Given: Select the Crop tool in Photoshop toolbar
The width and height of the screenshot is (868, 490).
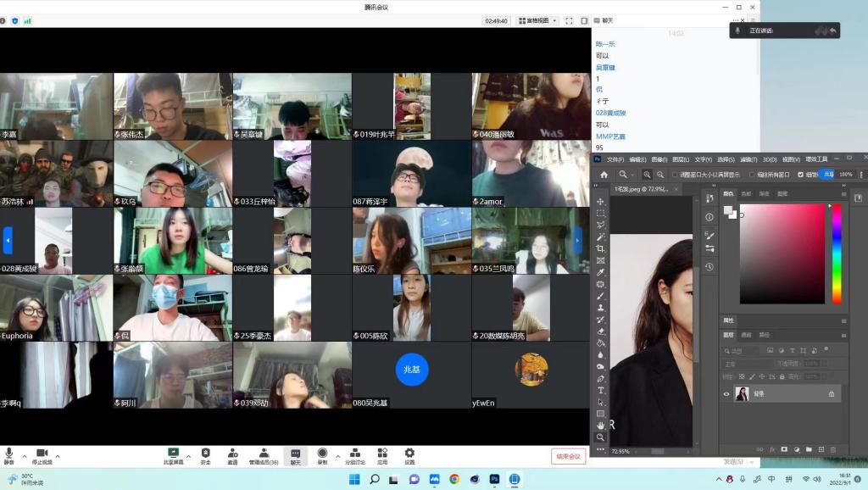Looking at the screenshot, I should [x=601, y=248].
